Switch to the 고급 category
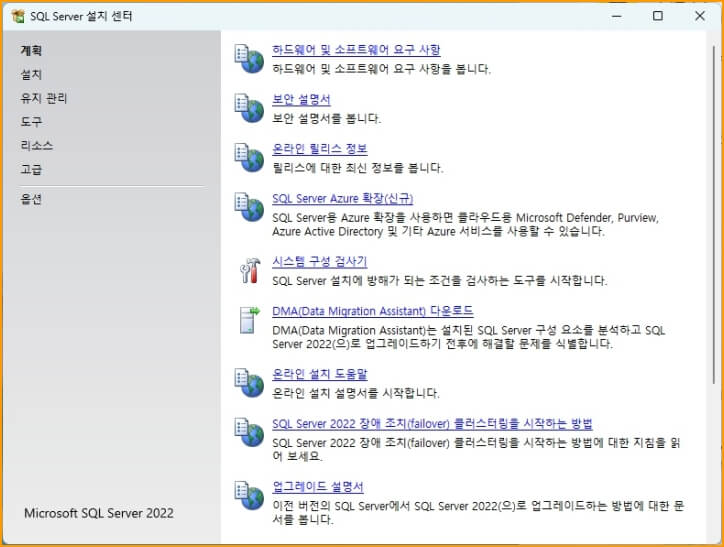The width and height of the screenshot is (724, 547). click(x=31, y=169)
